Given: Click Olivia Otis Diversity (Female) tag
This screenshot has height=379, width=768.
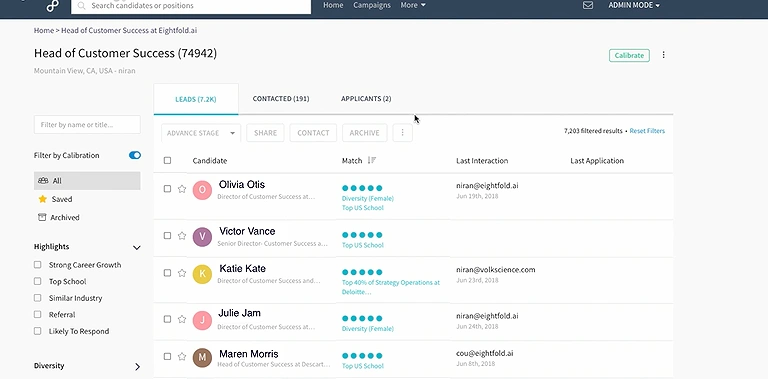Looking at the screenshot, I should (367, 198).
